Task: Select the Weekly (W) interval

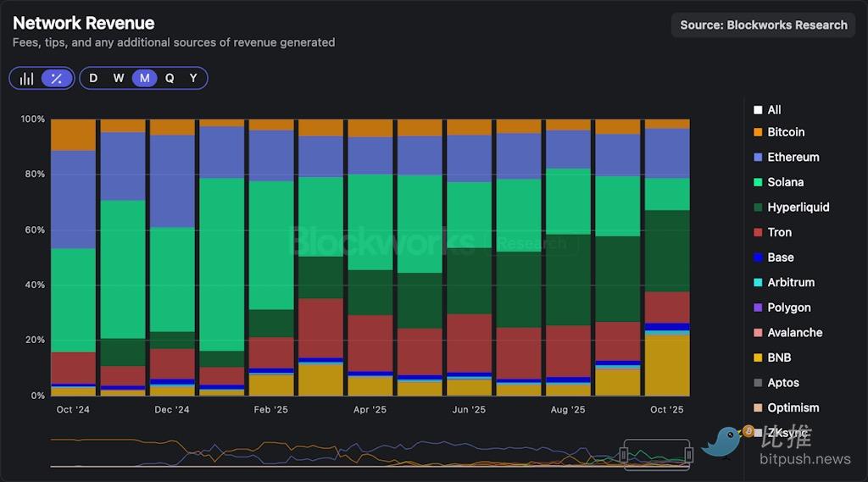Action: click(x=119, y=79)
